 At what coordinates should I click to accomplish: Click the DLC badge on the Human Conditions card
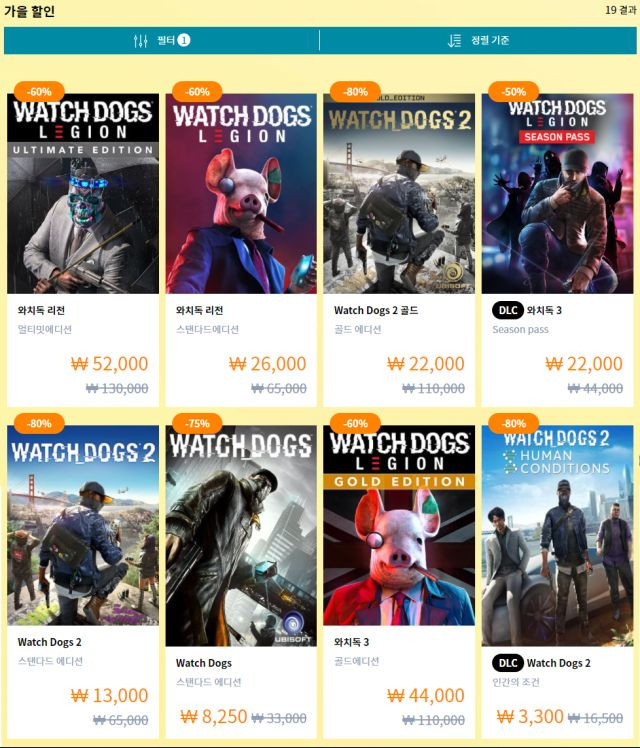508,663
